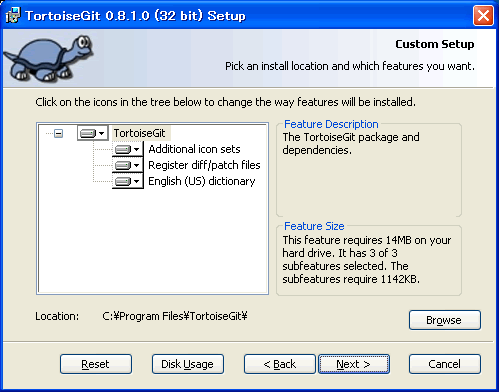
Task: Open the Register diff/patch files install dropdown
Action: (x=128, y=165)
